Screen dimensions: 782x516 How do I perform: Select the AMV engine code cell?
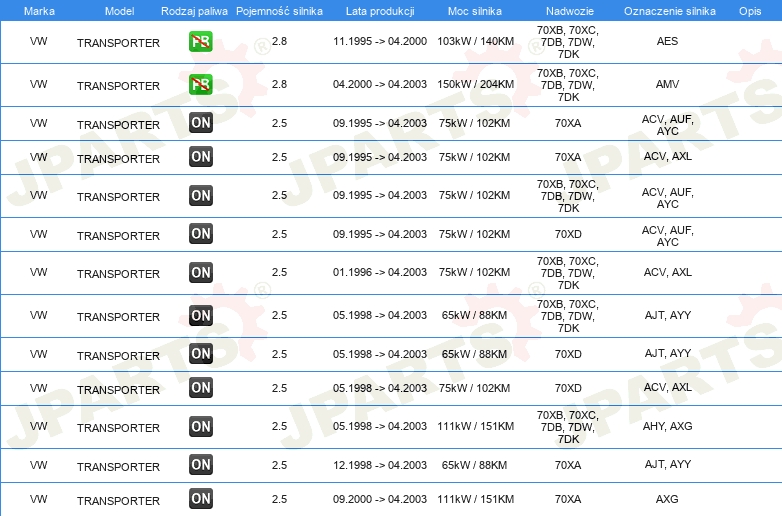click(667, 84)
